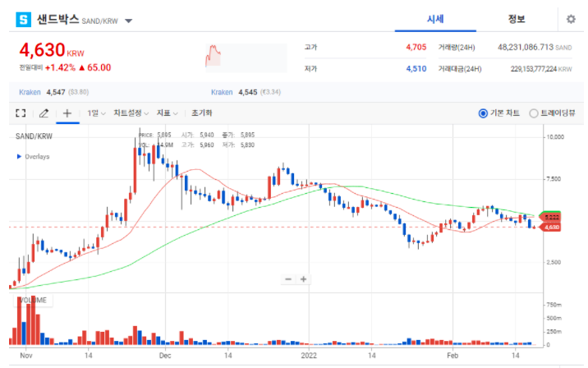The width and height of the screenshot is (588, 368).
Task: Open the 지표 indicators dropdown
Action: click(x=168, y=113)
